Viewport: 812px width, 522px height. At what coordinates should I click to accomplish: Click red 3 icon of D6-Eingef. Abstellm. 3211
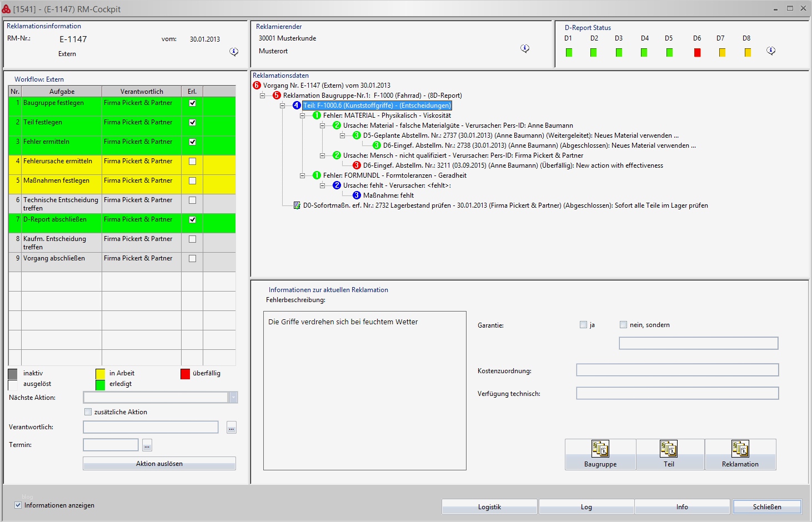tap(357, 165)
